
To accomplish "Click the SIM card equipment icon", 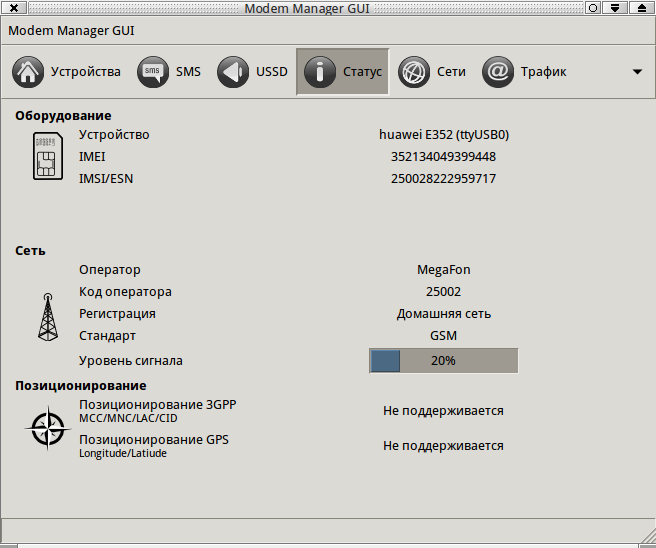I will tap(46, 157).
